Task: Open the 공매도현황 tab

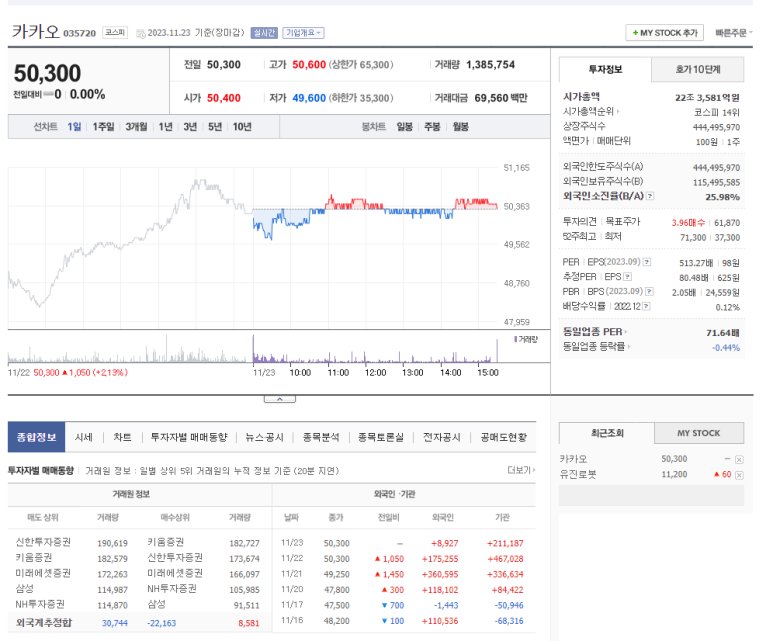Action: (x=503, y=437)
